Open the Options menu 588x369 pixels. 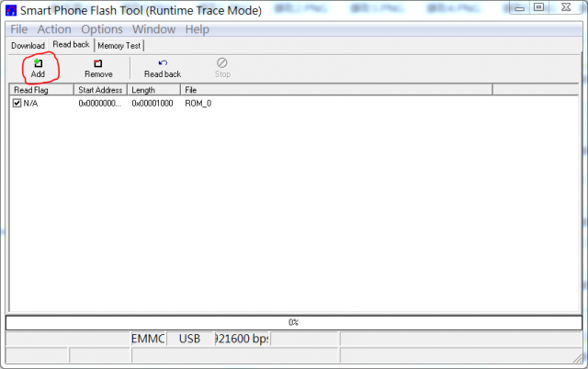click(x=102, y=29)
